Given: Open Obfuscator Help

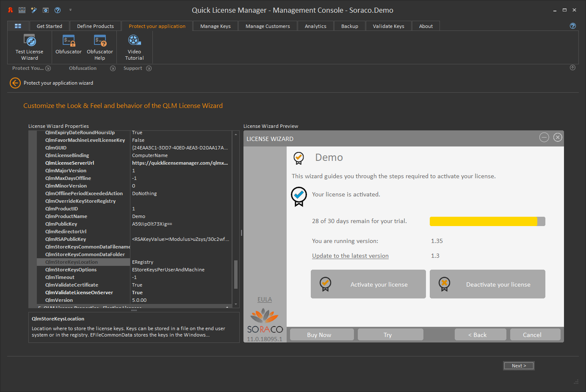Looking at the screenshot, I should coord(100,47).
